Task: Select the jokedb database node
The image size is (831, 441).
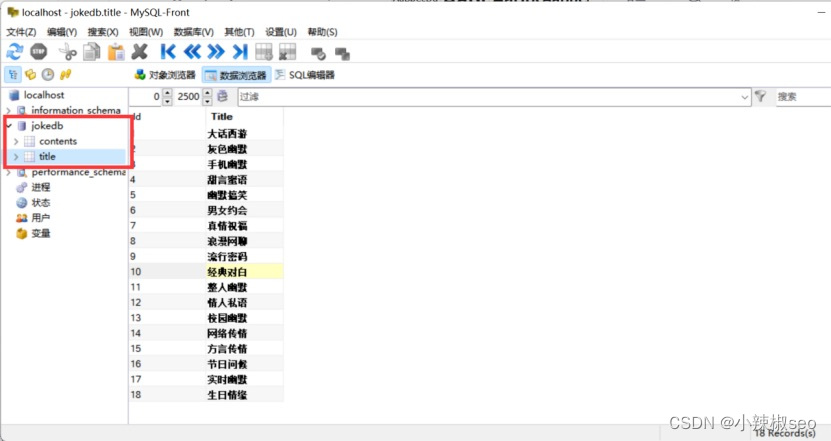Action: click(47, 126)
